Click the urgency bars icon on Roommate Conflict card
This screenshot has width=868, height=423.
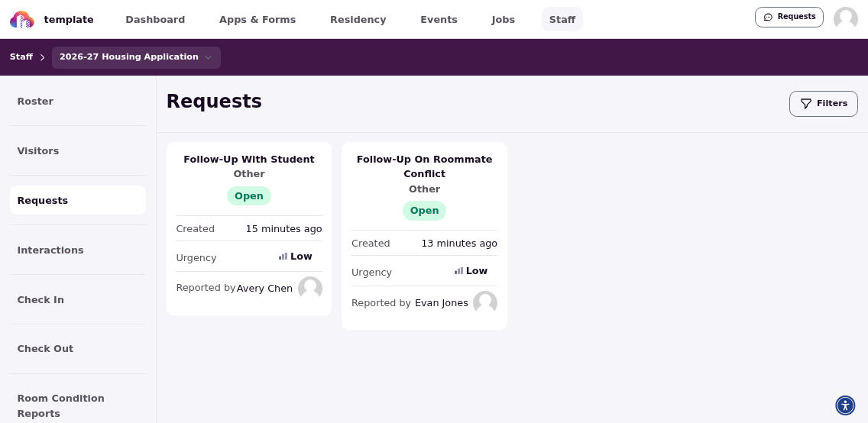coord(458,271)
